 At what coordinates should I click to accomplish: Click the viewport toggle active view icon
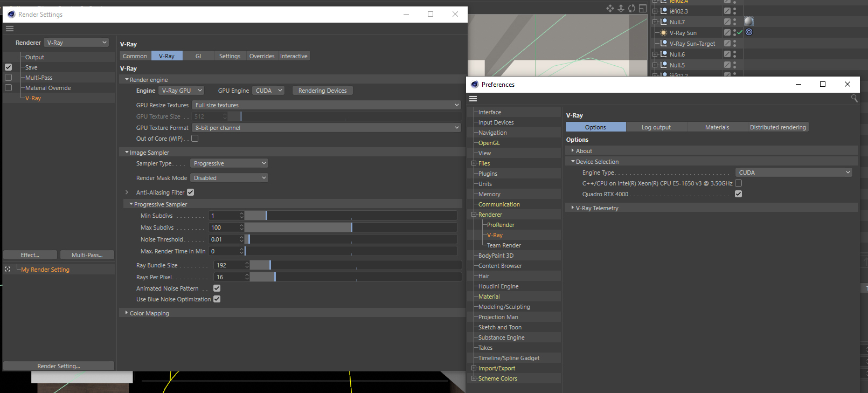pyautogui.click(x=642, y=8)
